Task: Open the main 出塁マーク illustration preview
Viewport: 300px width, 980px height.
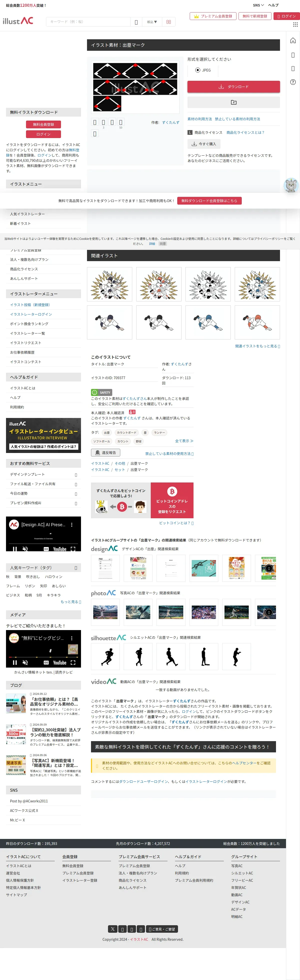Action: [135, 87]
